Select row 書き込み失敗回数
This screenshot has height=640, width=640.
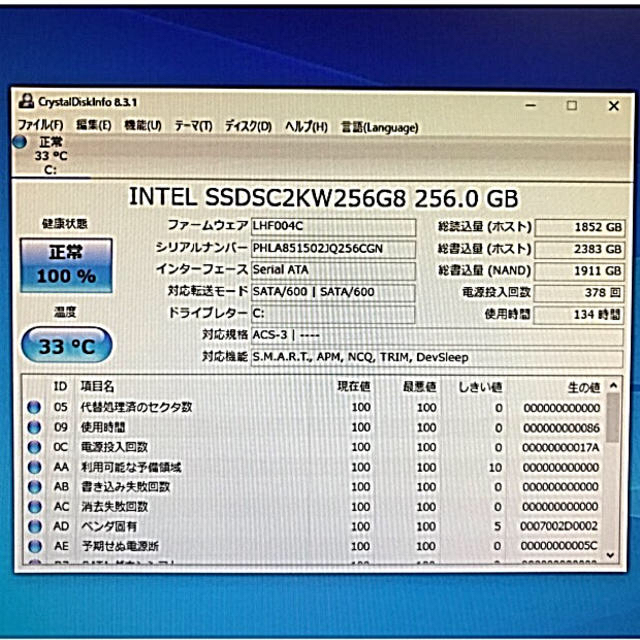(314, 487)
